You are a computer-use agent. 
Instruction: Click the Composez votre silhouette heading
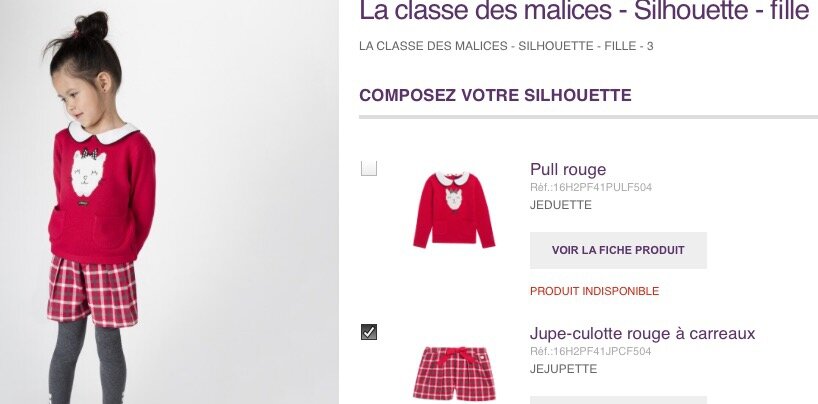pyautogui.click(x=495, y=96)
